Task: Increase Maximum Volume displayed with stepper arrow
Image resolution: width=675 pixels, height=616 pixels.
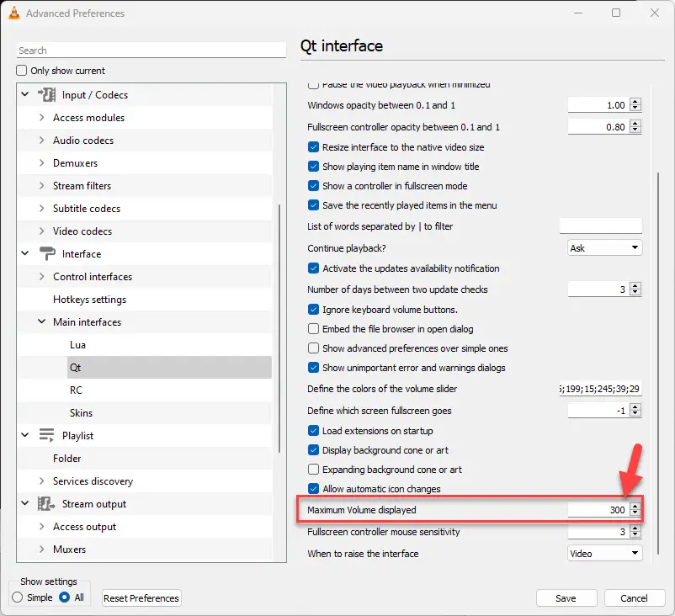Action: [635, 506]
